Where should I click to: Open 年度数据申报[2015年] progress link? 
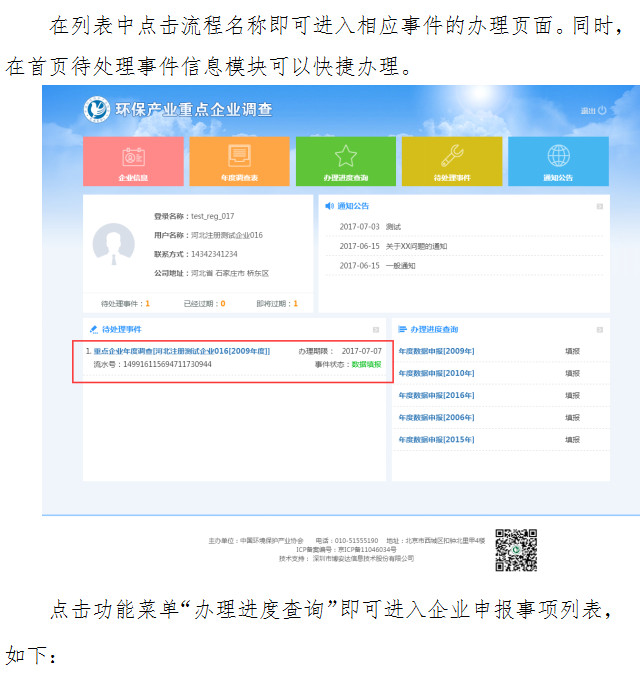pyautogui.click(x=436, y=439)
